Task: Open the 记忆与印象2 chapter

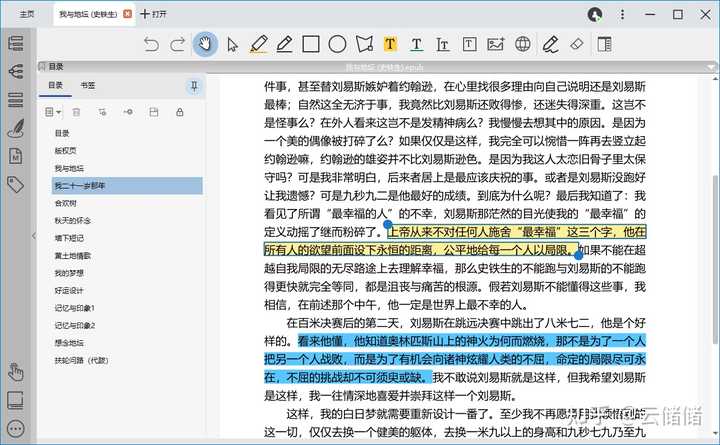Action: click(74, 325)
